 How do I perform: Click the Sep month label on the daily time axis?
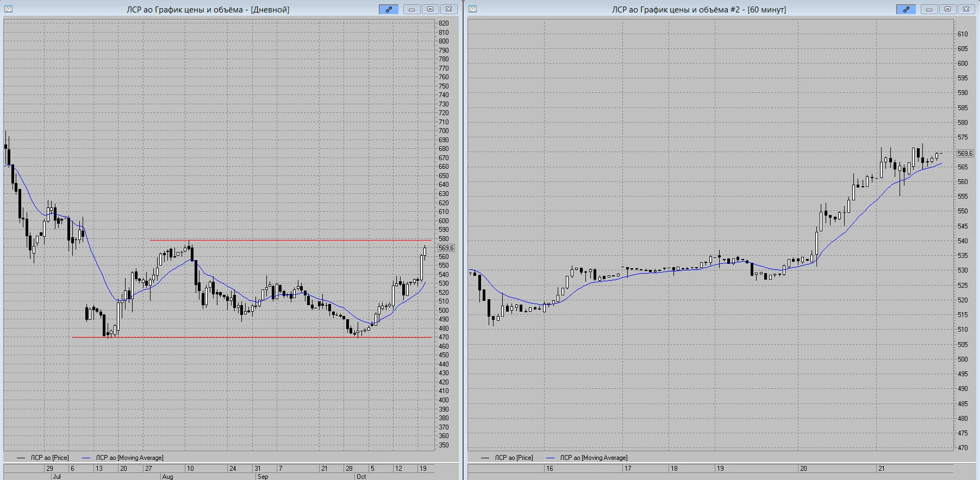(263, 477)
